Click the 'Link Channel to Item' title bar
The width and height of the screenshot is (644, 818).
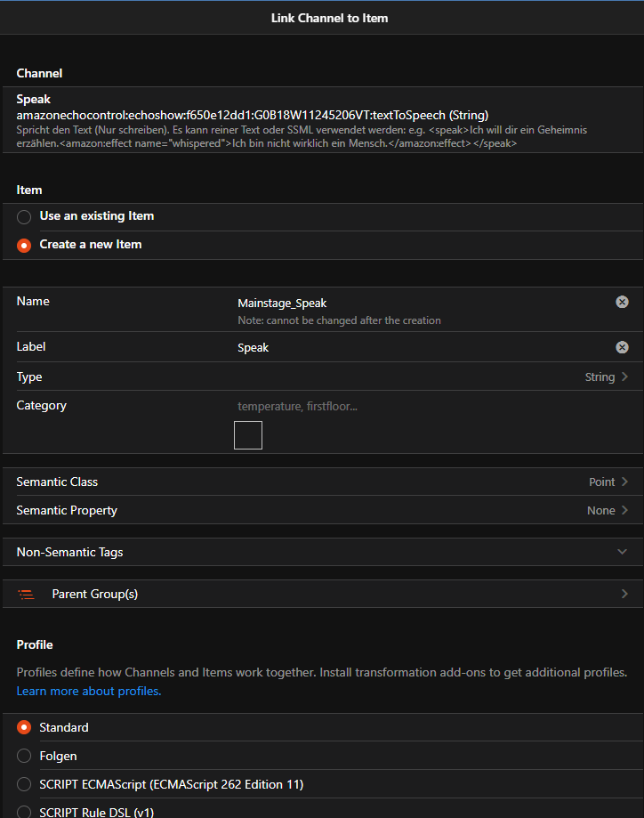coord(329,18)
